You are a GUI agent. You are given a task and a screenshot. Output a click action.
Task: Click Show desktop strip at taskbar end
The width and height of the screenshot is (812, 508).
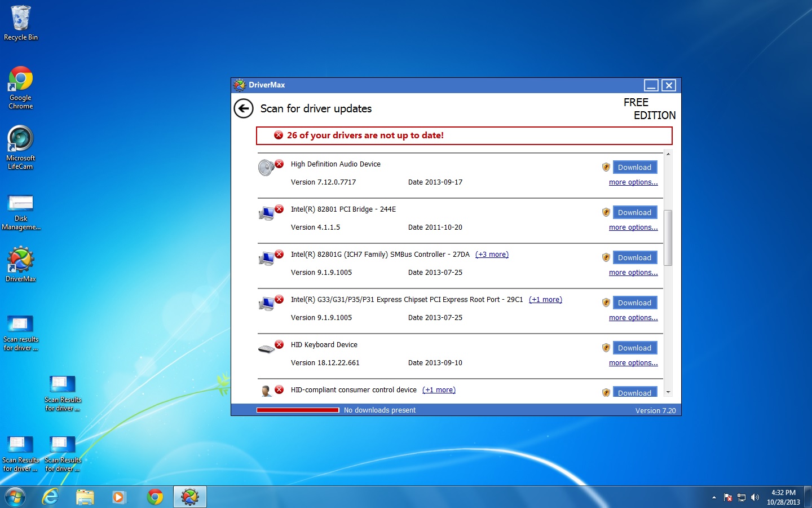pos(807,497)
